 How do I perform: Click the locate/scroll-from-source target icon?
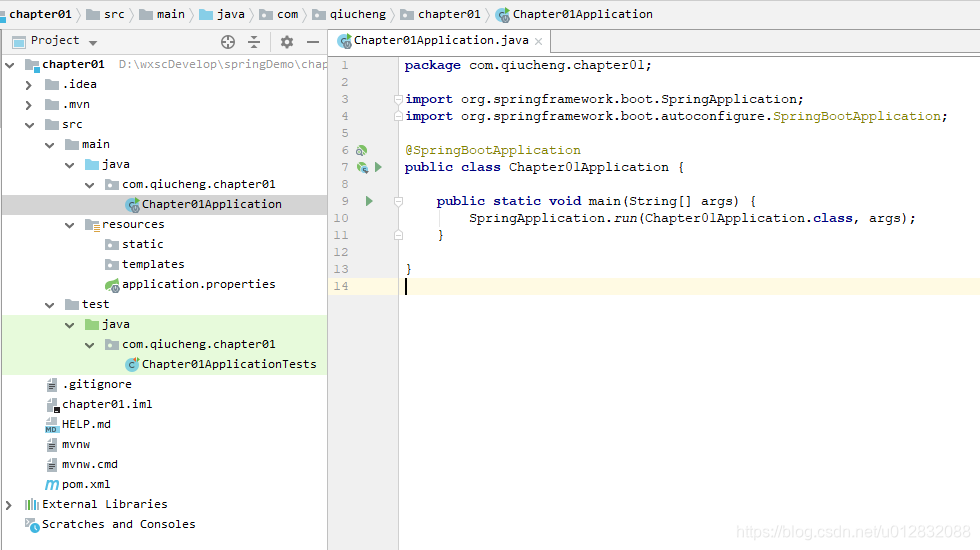(228, 42)
